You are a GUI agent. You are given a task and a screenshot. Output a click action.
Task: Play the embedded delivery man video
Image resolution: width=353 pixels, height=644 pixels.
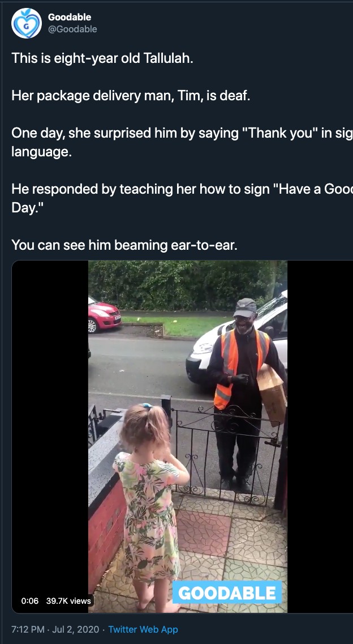point(188,437)
